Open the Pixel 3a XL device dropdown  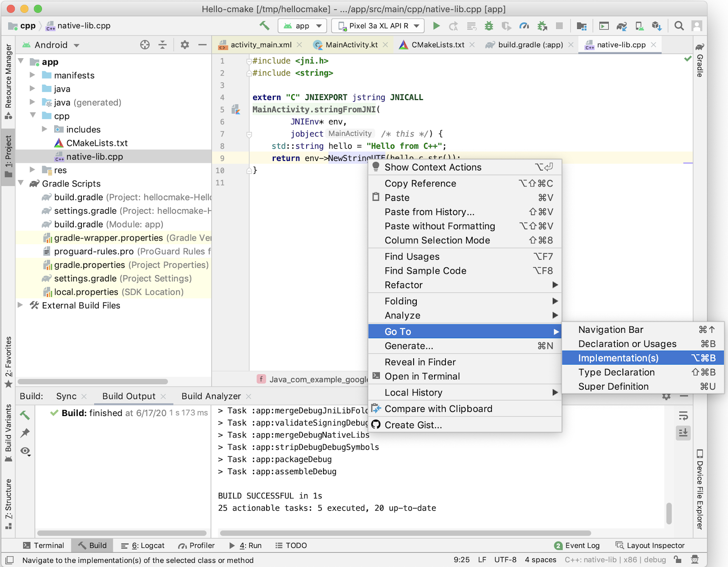(x=378, y=26)
